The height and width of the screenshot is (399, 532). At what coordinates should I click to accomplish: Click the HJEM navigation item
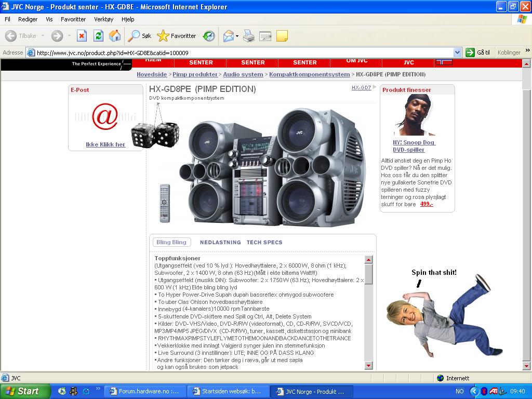(153, 61)
